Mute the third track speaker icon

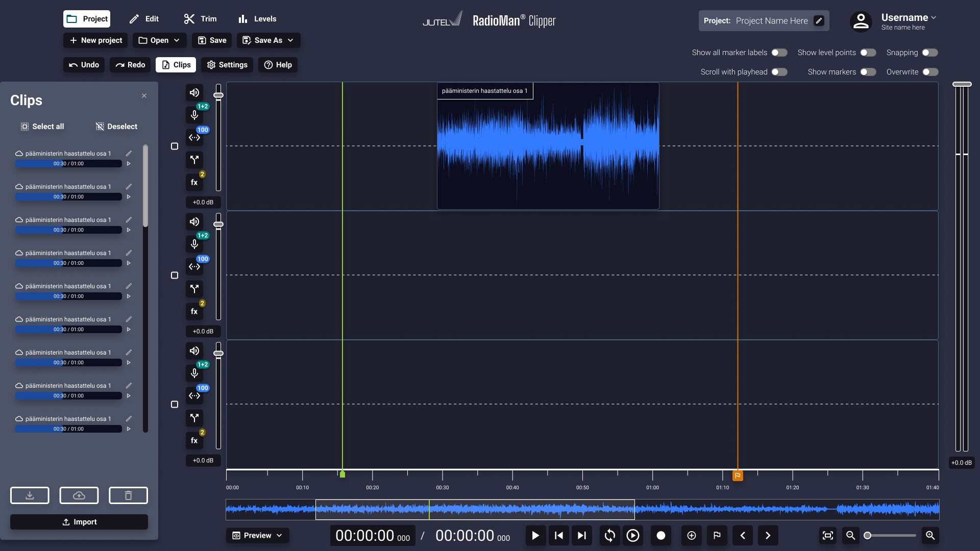click(194, 350)
